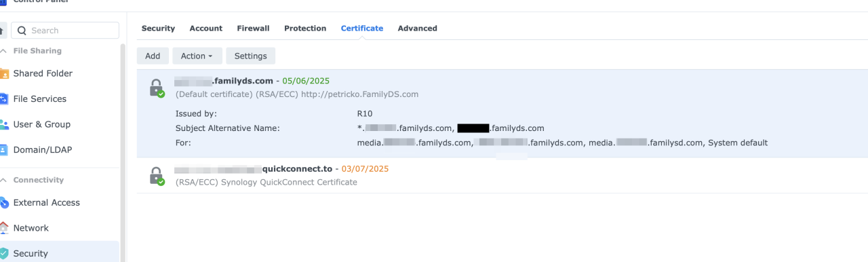Click the familyds.com certificate lock icon
Image resolution: width=868 pixels, height=262 pixels.
coord(157,88)
